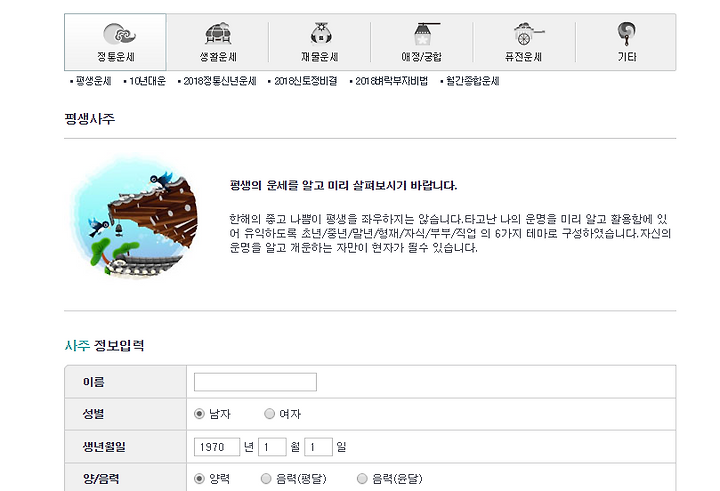Click the traditional roof with birds illustration
This screenshot has width=720, height=491.
[x=135, y=218]
